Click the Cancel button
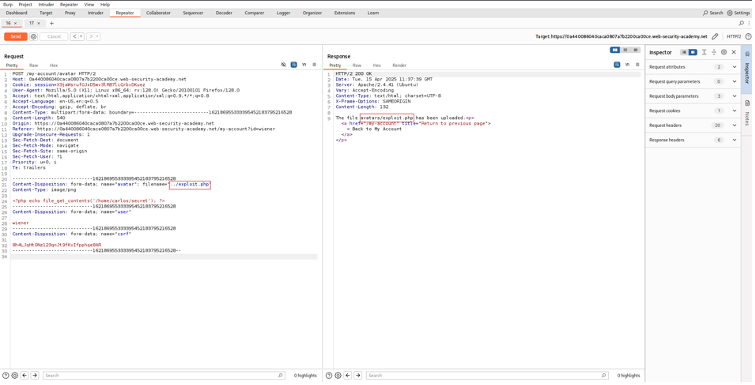The width and height of the screenshot is (755, 385). (x=54, y=37)
